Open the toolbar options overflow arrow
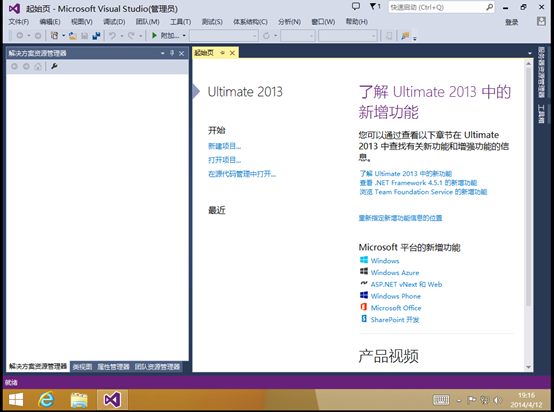The width and height of the screenshot is (554, 412). point(415,38)
